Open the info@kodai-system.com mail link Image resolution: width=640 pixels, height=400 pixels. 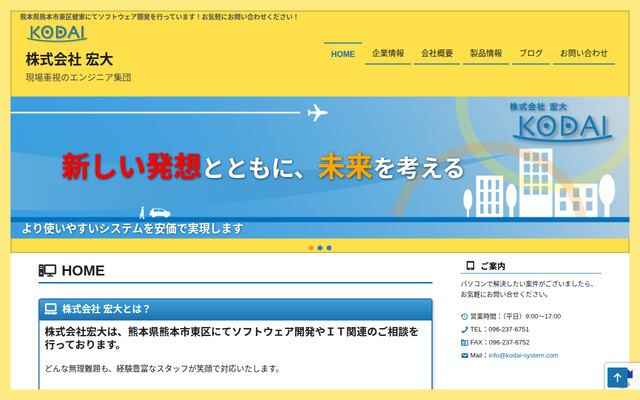tap(523, 356)
